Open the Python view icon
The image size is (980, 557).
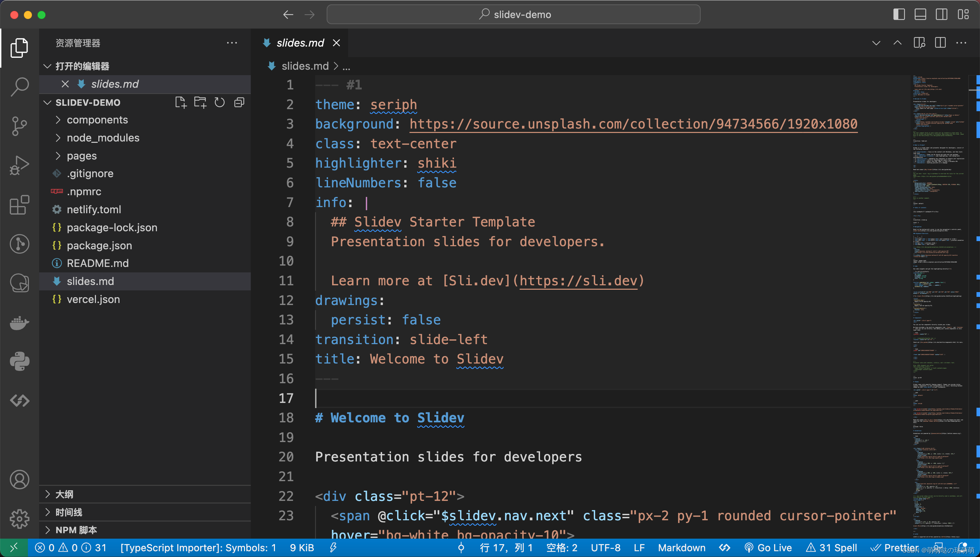[x=19, y=361]
